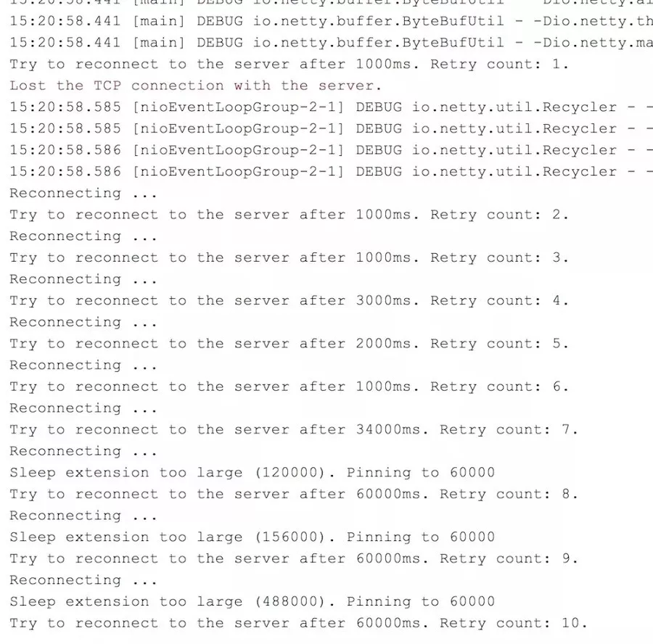653x644 pixels.
Task: Select the log line with Retry count: 8
Action: click(294, 494)
